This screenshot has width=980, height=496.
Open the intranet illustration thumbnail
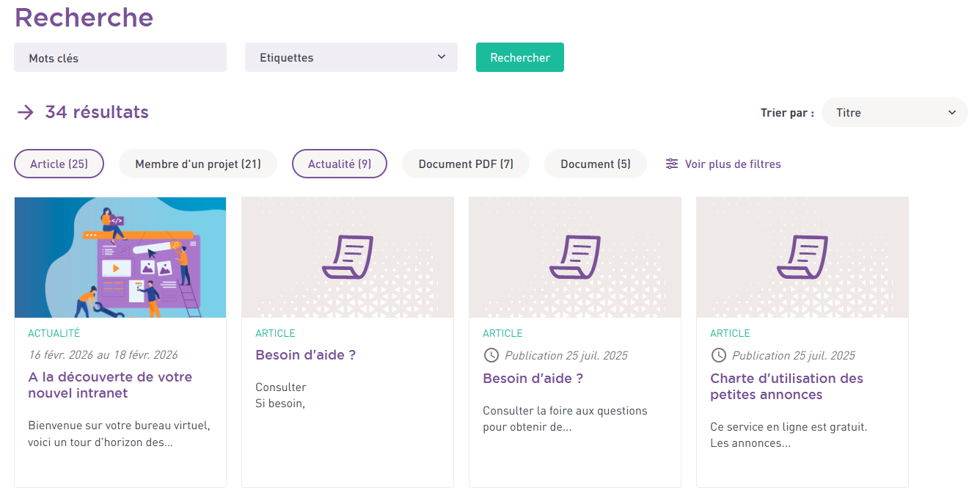[x=120, y=257]
